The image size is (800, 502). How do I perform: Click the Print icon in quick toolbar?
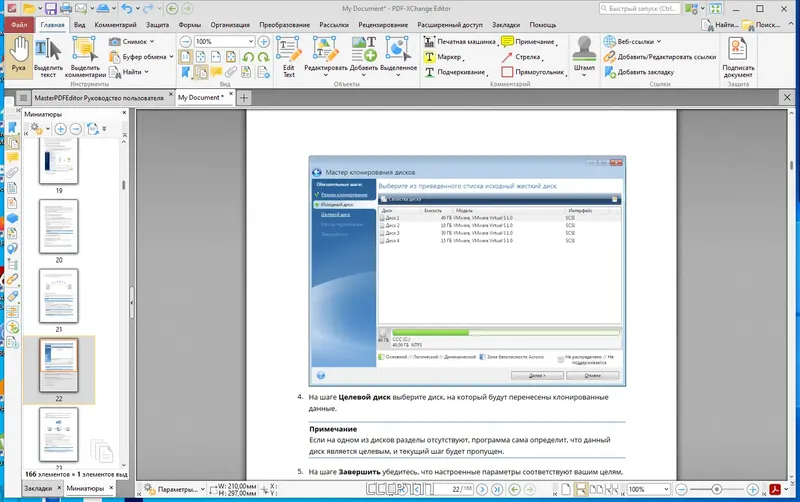pyautogui.click(x=66, y=9)
